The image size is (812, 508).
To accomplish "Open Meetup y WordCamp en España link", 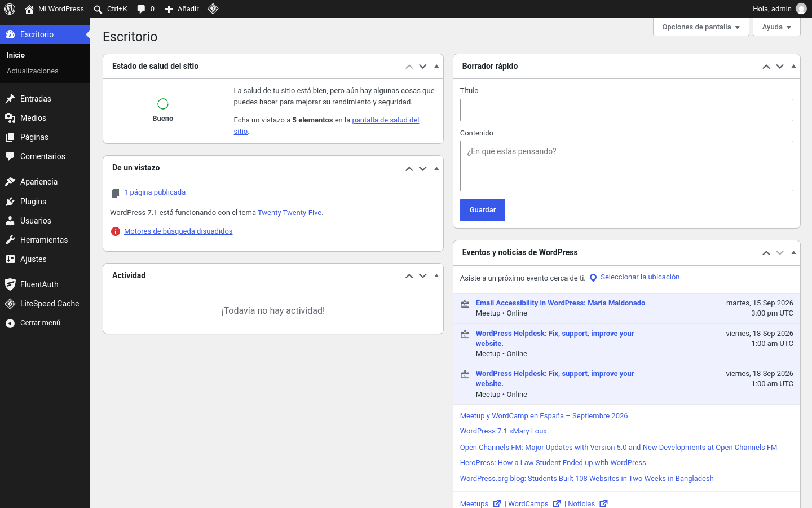I will [544, 416].
